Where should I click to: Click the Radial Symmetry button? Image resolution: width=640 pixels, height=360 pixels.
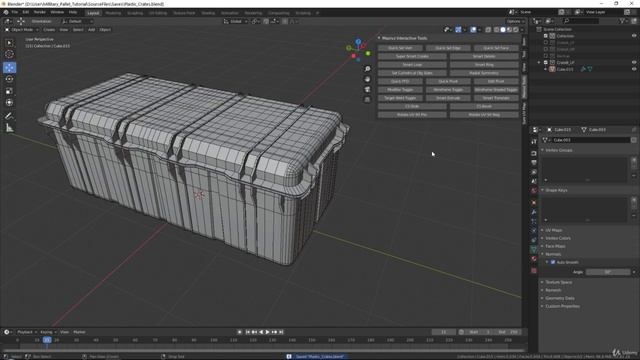(484, 73)
